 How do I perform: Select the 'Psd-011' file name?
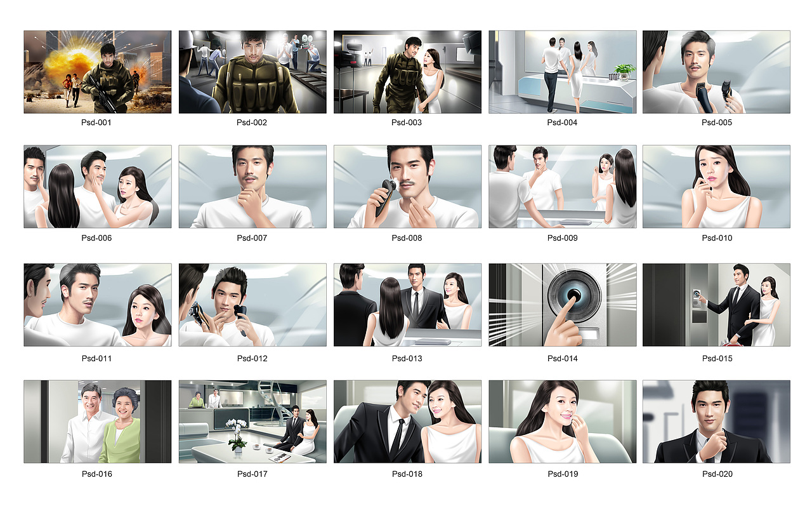96,359
